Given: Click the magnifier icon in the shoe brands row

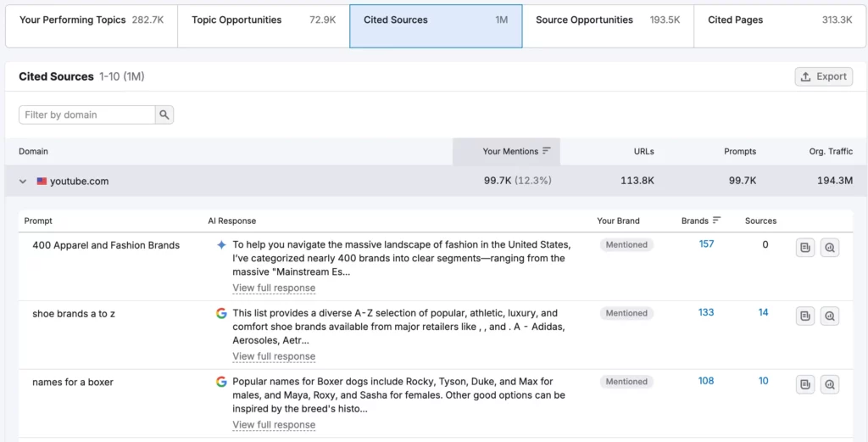Looking at the screenshot, I should (x=830, y=316).
